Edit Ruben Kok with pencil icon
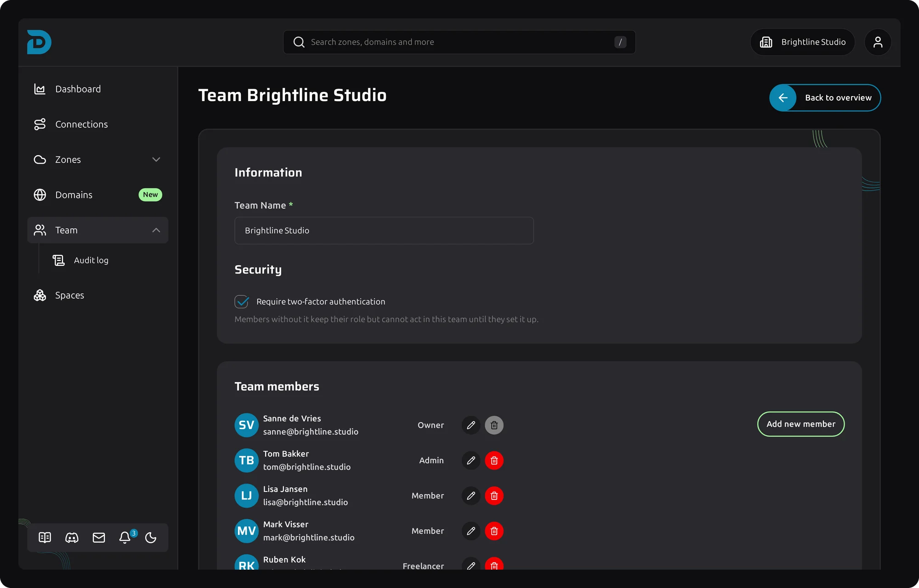The height and width of the screenshot is (588, 919). point(471,564)
